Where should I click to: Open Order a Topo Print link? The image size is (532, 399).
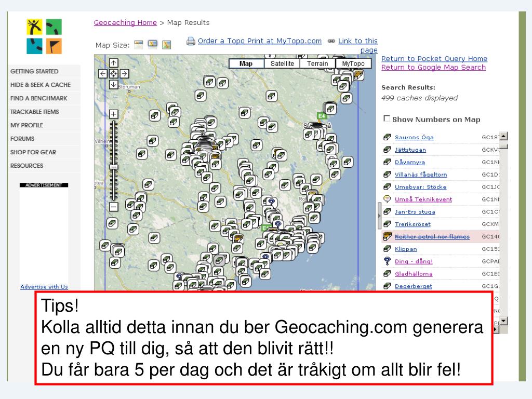[260, 41]
